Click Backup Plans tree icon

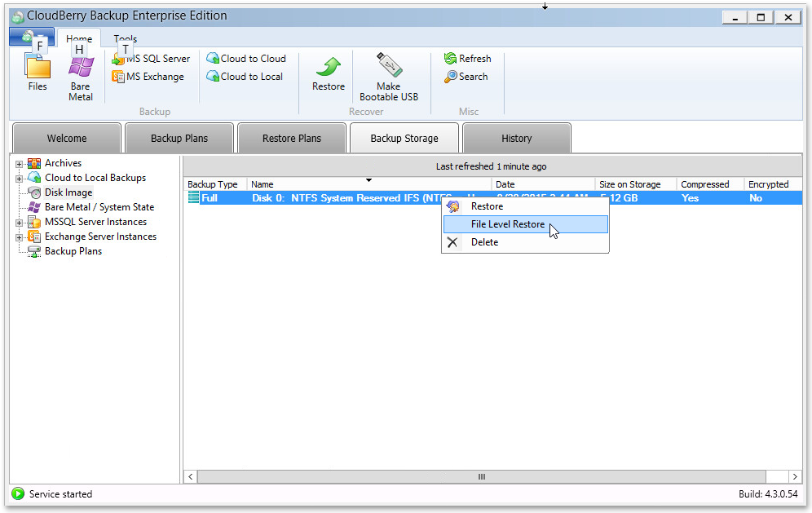pyautogui.click(x=34, y=251)
